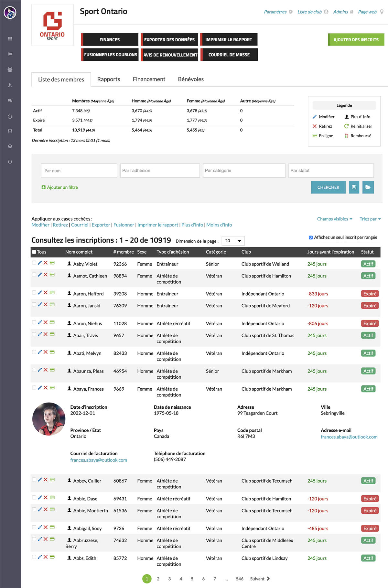The height and width of the screenshot is (588, 388).
Task: Open the chat bubbles icon in sidebar
Action: click(10, 100)
